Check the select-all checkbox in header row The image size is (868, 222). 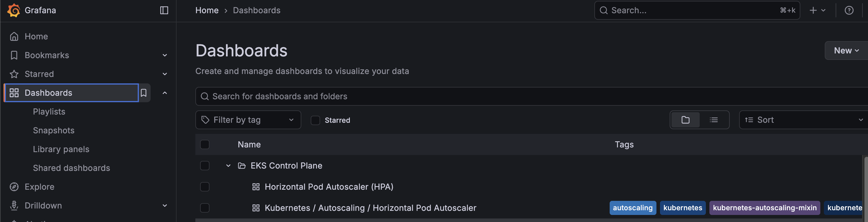[204, 144]
